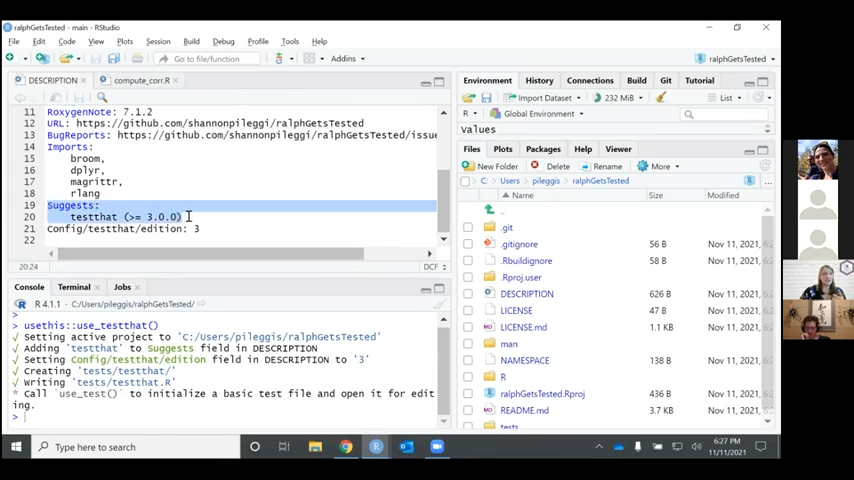Click the Rename button in Files

[601, 166]
